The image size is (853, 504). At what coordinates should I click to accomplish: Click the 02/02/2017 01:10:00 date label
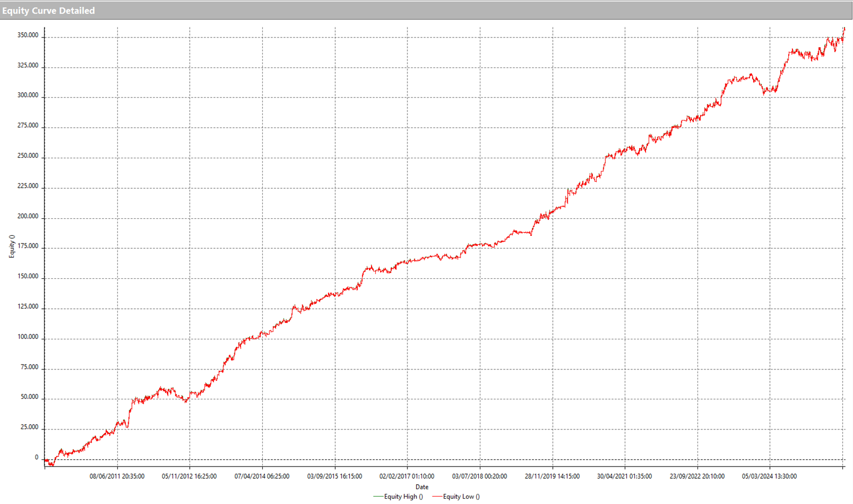407,476
